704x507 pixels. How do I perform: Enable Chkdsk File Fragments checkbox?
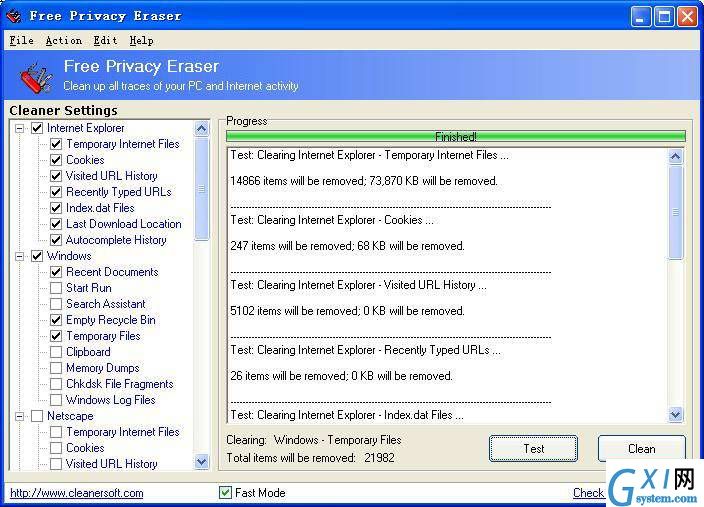pos(56,384)
